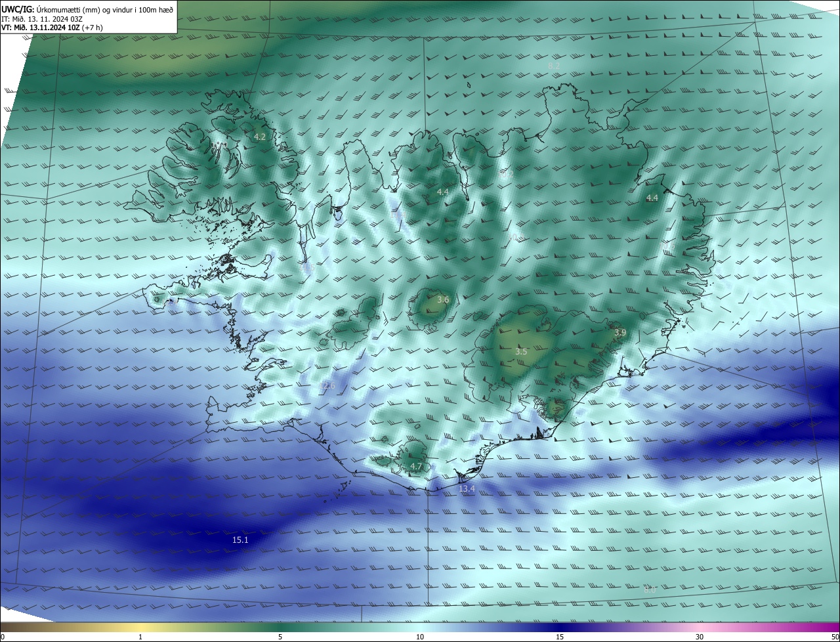840x642 pixels.
Task: Select the legend tick label 15
Action: [x=560, y=637]
